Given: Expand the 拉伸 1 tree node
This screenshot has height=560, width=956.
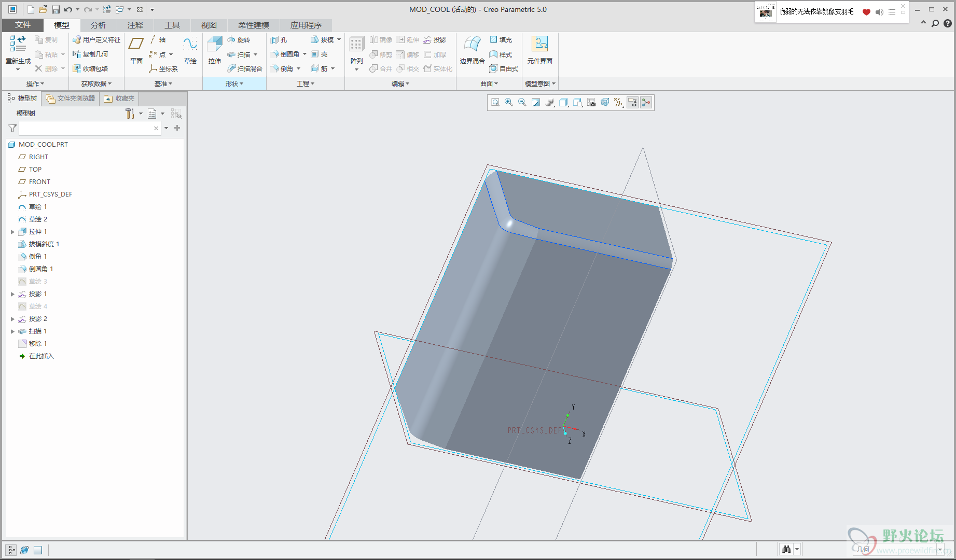Looking at the screenshot, I should (x=12, y=232).
